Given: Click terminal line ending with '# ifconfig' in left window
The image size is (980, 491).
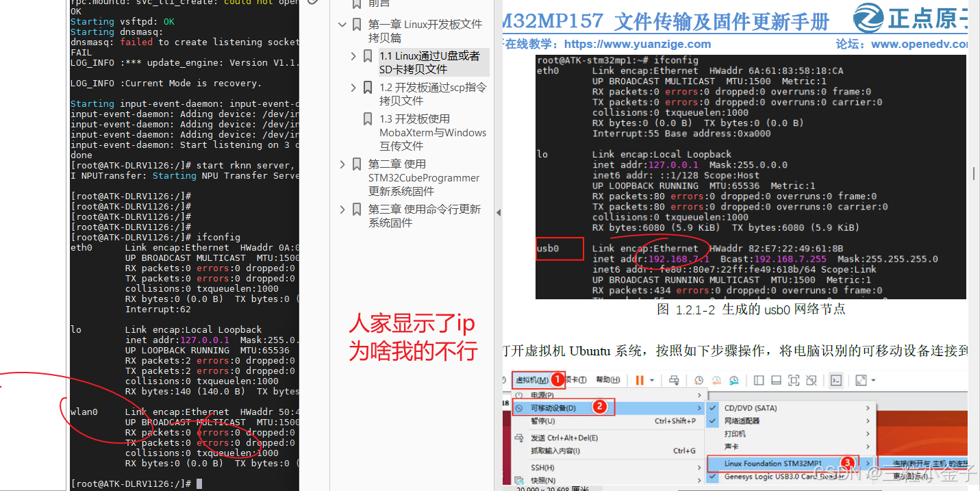Looking at the screenshot, I should tap(155, 238).
